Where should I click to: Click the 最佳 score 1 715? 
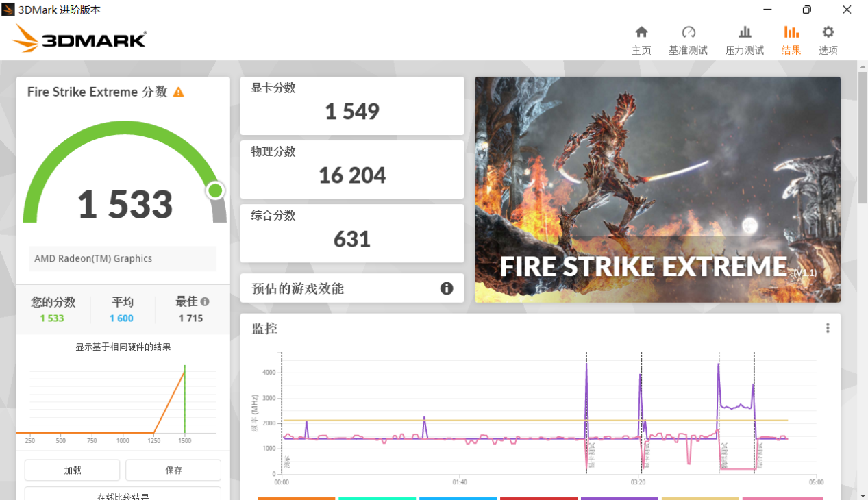pos(190,318)
